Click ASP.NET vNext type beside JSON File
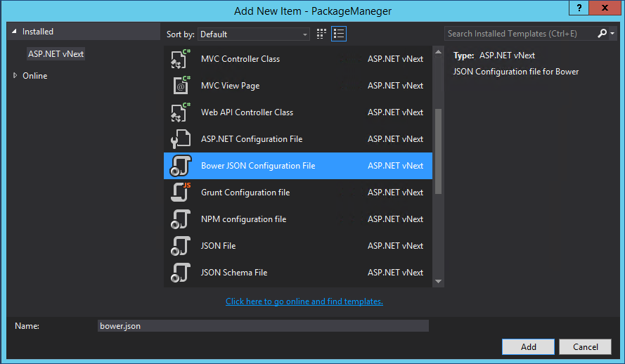This screenshot has width=625, height=364. click(395, 246)
